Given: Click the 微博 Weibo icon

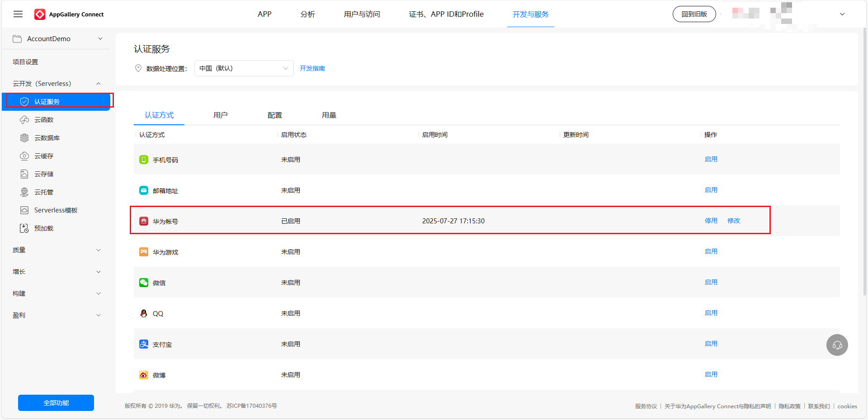Looking at the screenshot, I should point(144,375).
